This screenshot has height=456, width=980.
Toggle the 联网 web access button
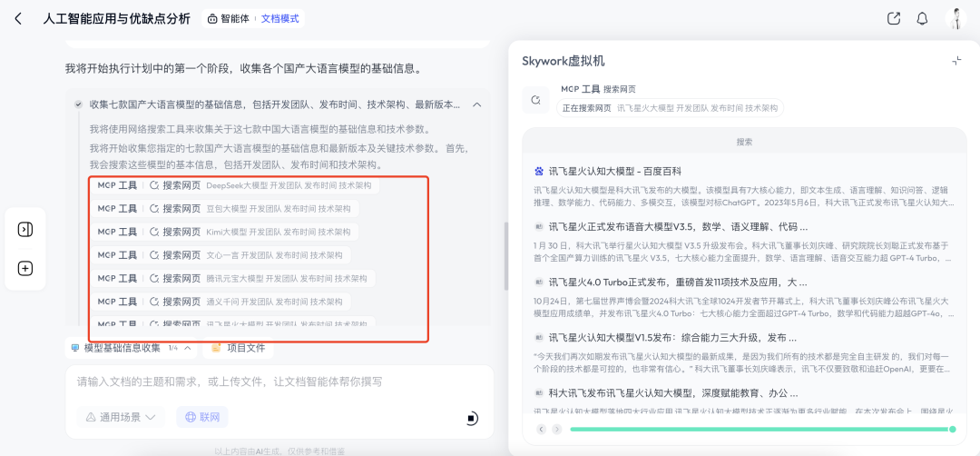tap(202, 417)
